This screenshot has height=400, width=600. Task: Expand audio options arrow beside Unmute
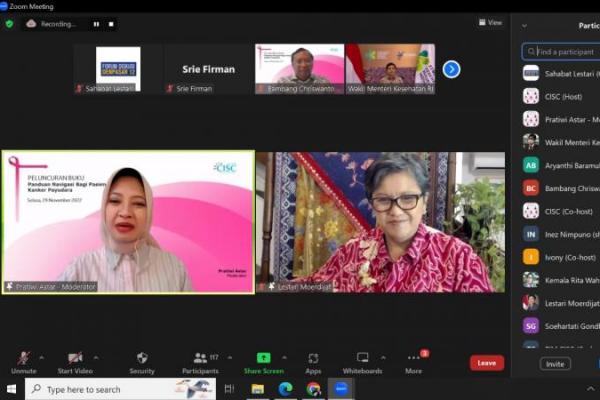(40, 355)
